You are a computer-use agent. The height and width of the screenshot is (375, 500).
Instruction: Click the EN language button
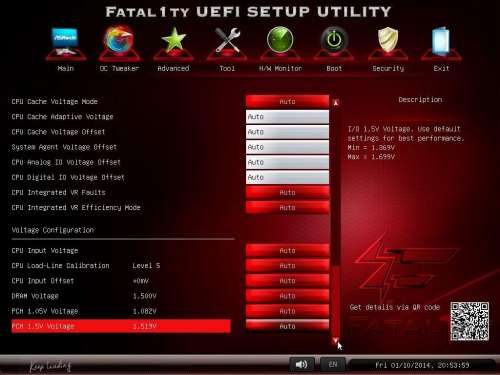tap(333, 364)
